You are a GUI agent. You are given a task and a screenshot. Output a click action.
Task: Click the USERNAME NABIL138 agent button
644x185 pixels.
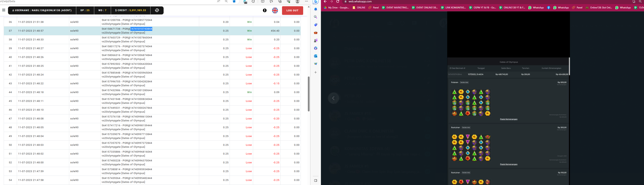click(x=42, y=10)
